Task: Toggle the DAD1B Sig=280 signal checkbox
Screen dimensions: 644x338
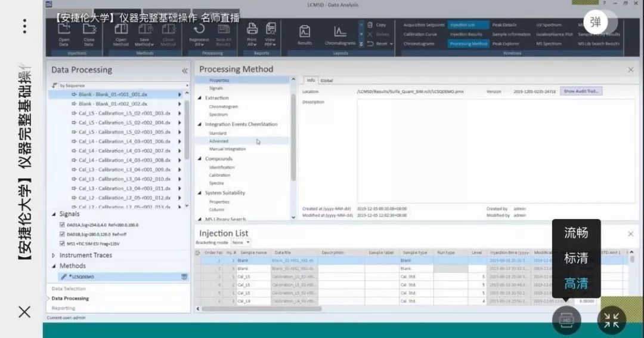Action: pyautogui.click(x=62, y=234)
